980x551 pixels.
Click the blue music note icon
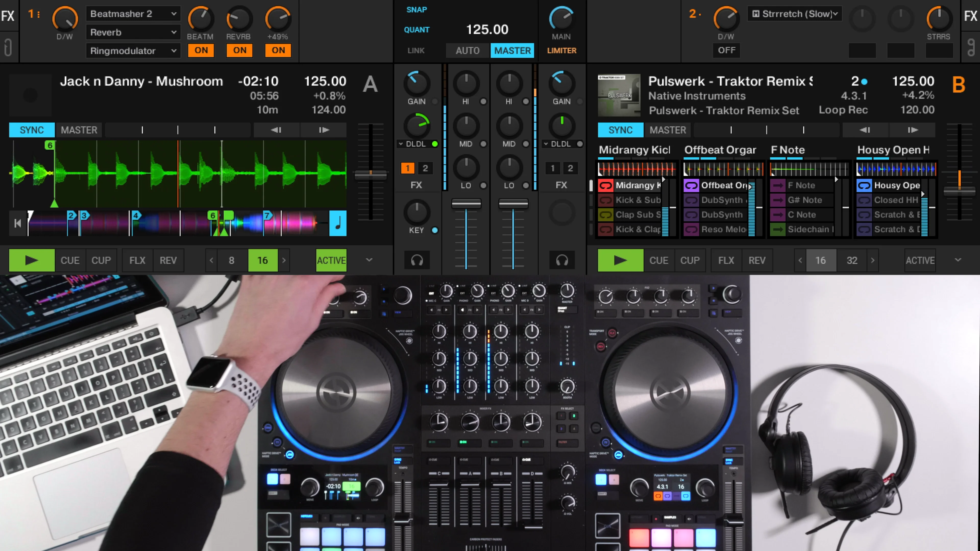point(337,223)
